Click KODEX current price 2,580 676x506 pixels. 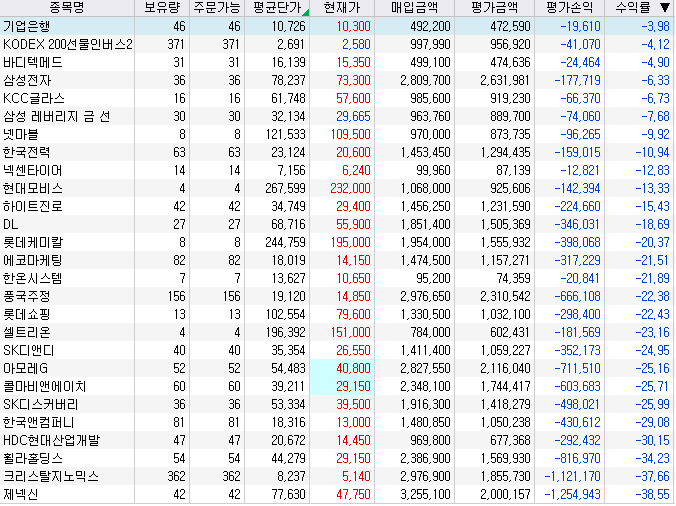point(356,44)
